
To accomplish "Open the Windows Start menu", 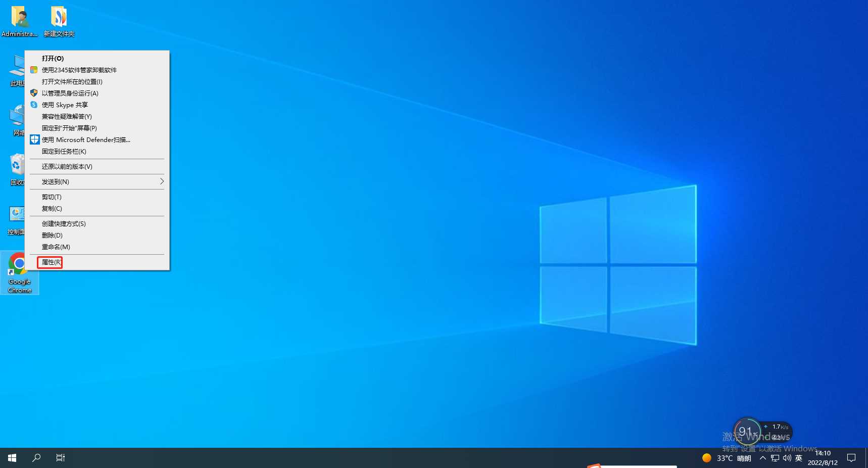I will 12,458.
